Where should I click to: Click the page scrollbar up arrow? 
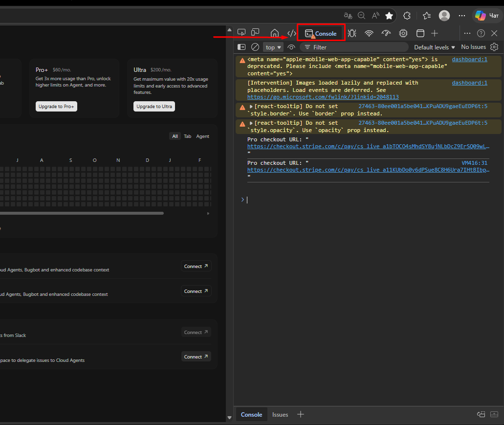click(x=229, y=30)
